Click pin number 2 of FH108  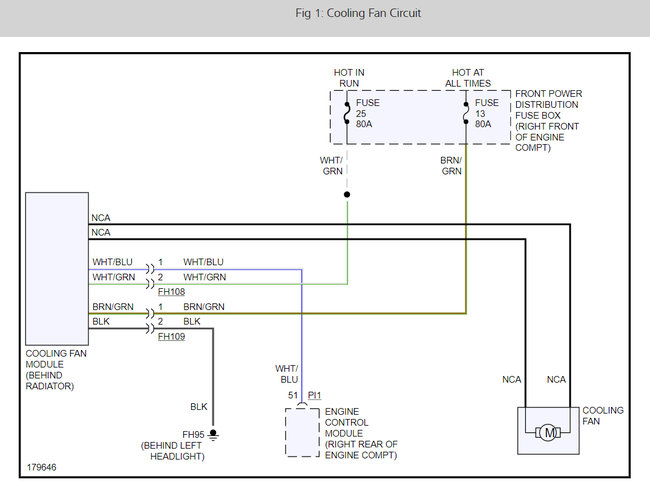[160, 277]
